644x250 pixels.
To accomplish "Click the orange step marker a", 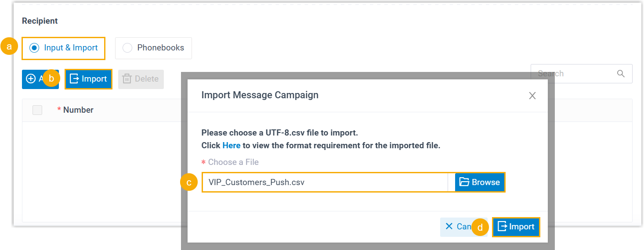I will click(9, 47).
